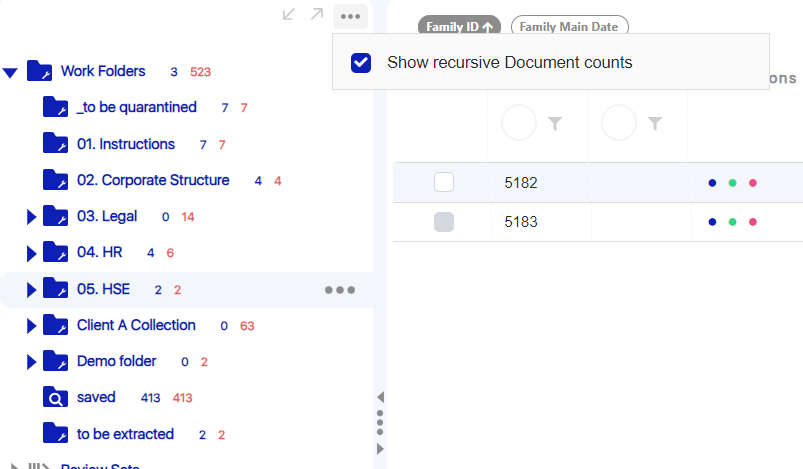Check the box for row 5182
Viewport: 803px width, 469px height.
pyautogui.click(x=444, y=183)
